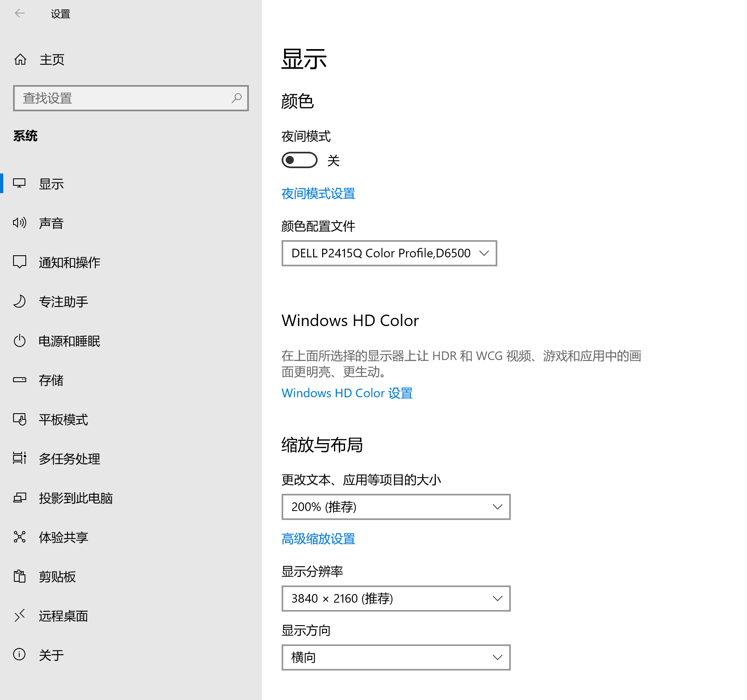Image resolution: width=747 pixels, height=700 pixels.
Task: Click the storage drive icon for 存储
Action: click(20, 380)
